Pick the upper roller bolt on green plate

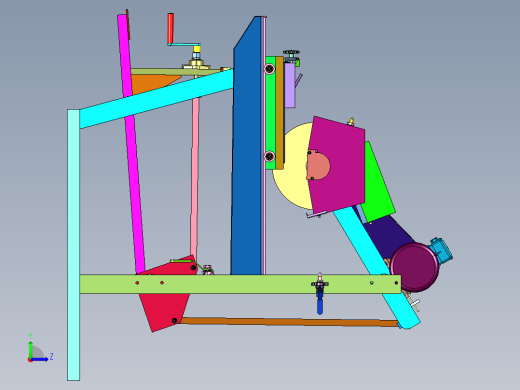click(x=269, y=69)
